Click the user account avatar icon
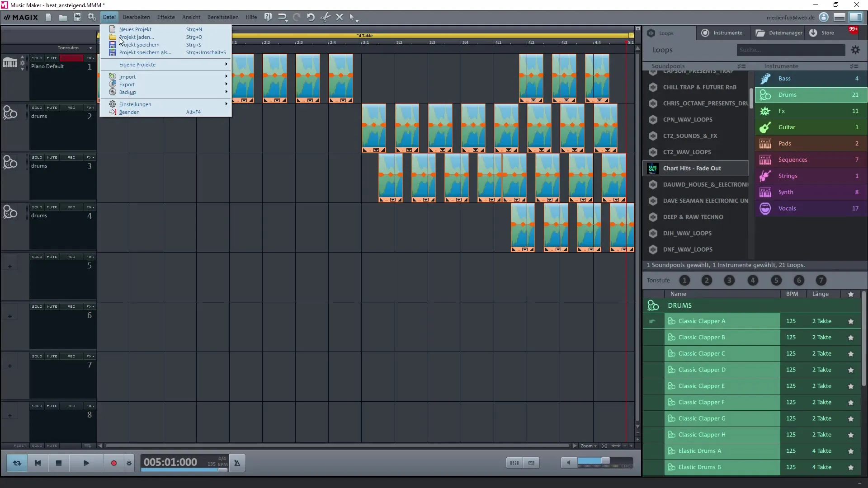This screenshot has width=868, height=488. coord(824,17)
